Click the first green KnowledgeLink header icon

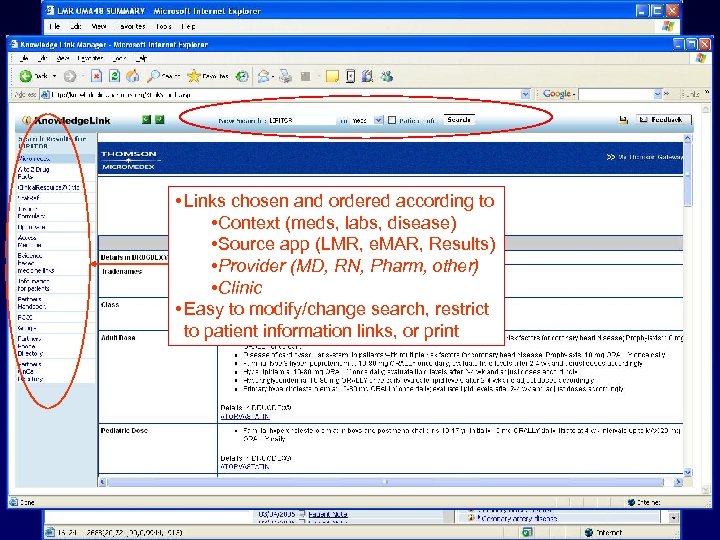pyautogui.click(x=146, y=120)
